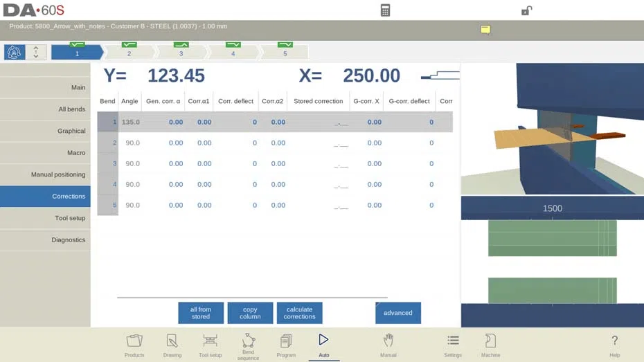The width and height of the screenshot is (644, 362).
Task: Open the calculator icon in top bar
Action: (x=385, y=10)
